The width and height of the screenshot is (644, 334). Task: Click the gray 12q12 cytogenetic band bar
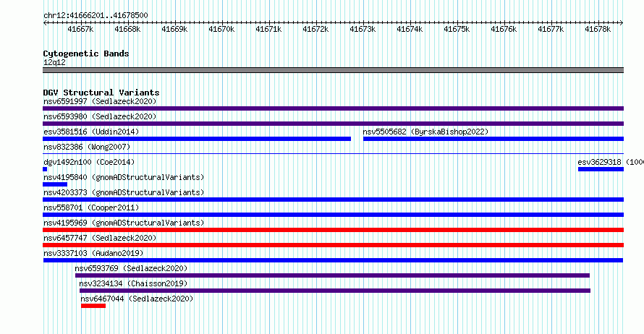tap(333, 70)
